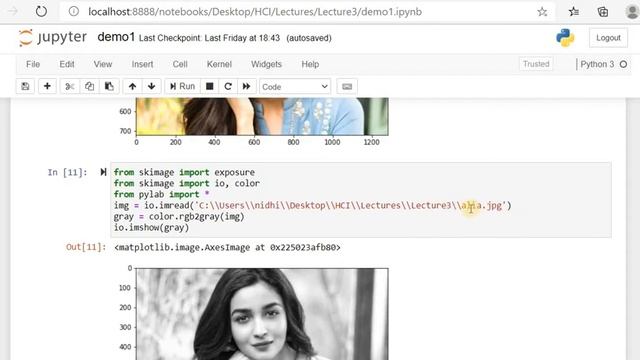This screenshot has height=360, width=640.
Task: Rename notebook by clicking demo1 title
Action: tap(116, 37)
